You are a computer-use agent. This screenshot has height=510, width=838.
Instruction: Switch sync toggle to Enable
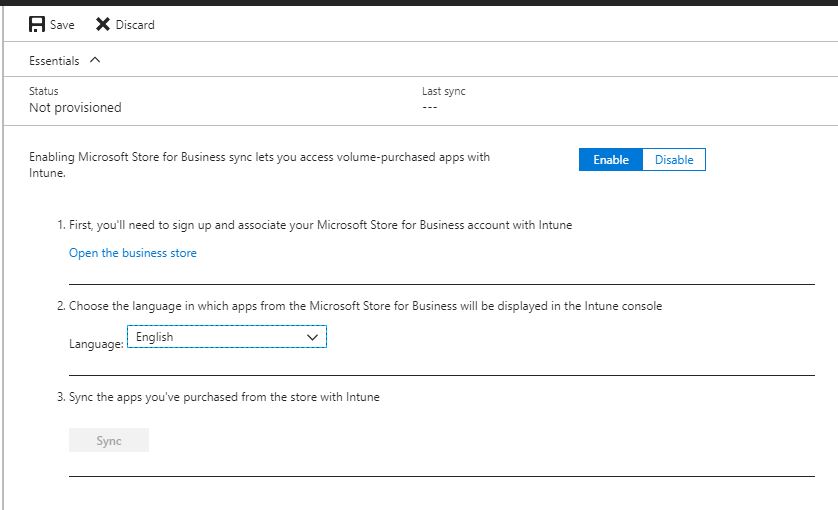pos(611,160)
